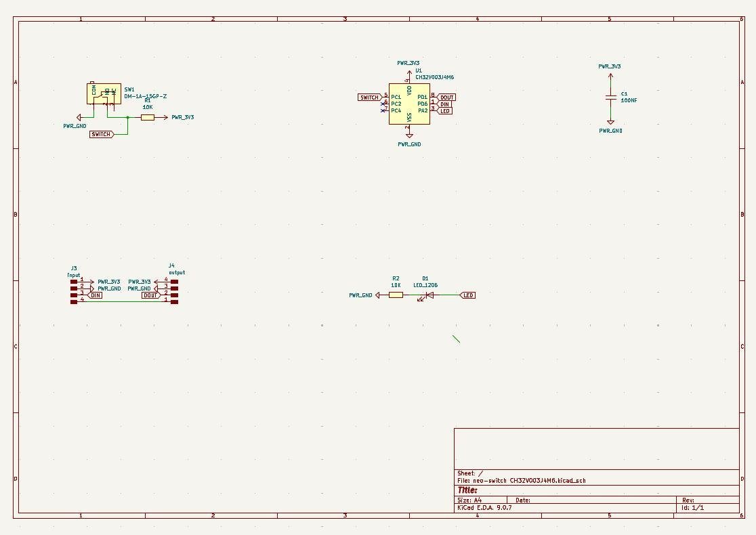The image size is (756, 535).
Task: Click PWR_3V3 text at J3 pin 1
Action: pyautogui.click(x=109, y=282)
